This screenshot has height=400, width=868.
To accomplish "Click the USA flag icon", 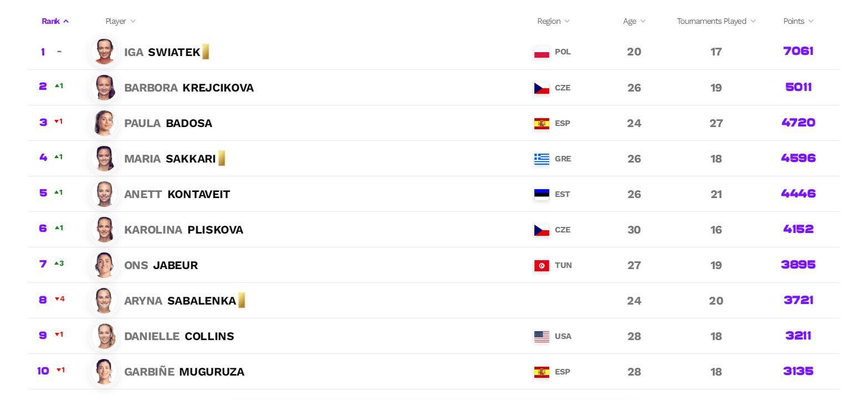I will (x=542, y=336).
